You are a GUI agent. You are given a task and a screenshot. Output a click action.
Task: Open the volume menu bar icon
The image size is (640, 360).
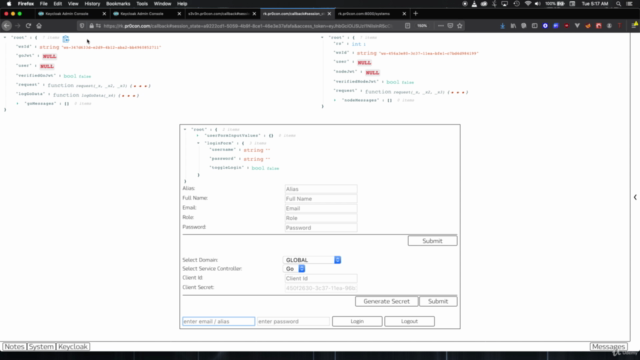coord(538,4)
